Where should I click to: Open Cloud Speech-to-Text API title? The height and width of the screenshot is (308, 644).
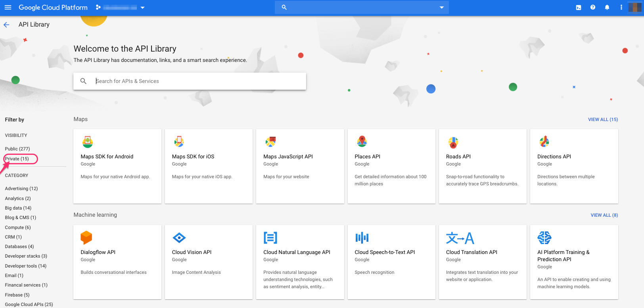click(385, 252)
